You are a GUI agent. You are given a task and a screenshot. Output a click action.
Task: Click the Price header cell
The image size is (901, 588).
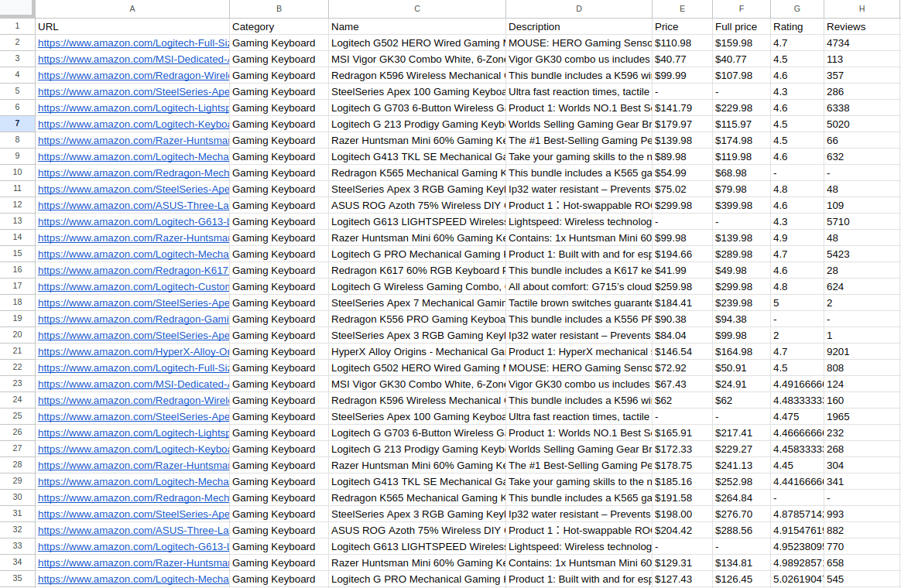(x=682, y=26)
